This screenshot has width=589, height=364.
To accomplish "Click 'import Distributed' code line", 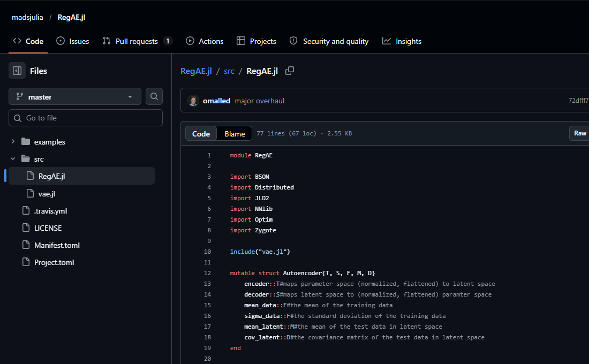I will pyautogui.click(x=262, y=187).
